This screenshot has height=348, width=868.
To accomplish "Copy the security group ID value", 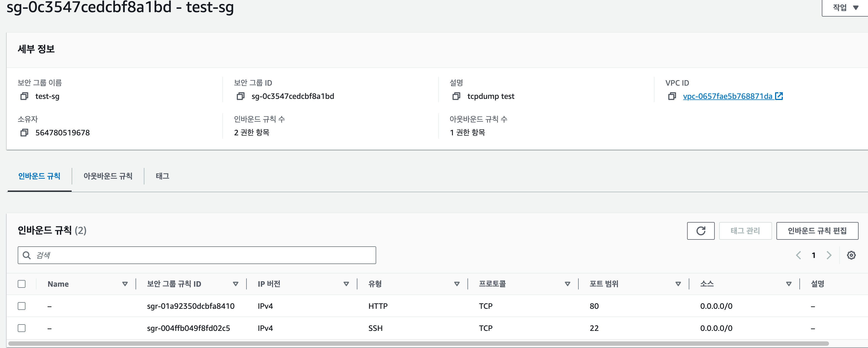I will click(240, 96).
